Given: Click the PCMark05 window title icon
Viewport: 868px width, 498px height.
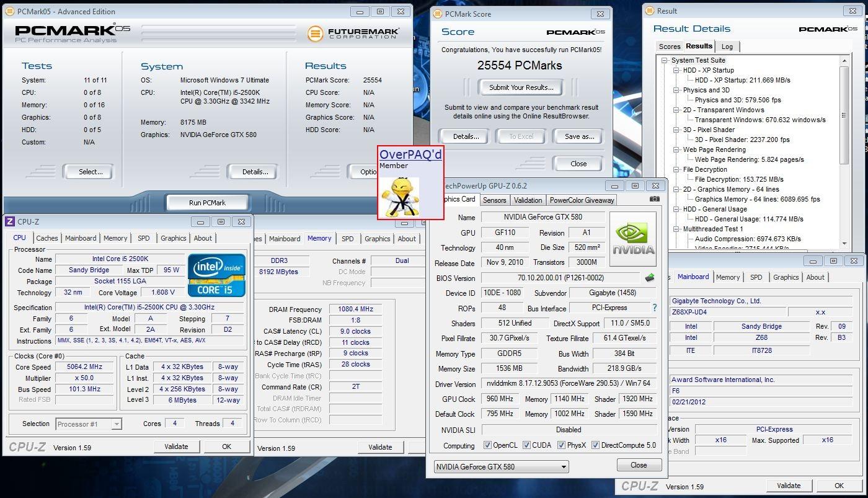Looking at the screenshot, I should click(x=9, y=11).
